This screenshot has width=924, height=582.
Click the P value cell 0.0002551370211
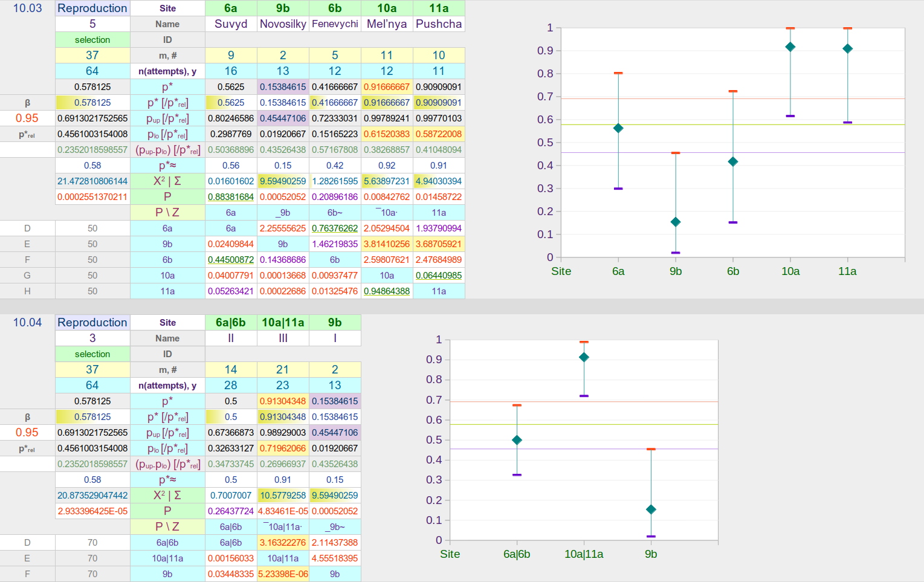92,197
